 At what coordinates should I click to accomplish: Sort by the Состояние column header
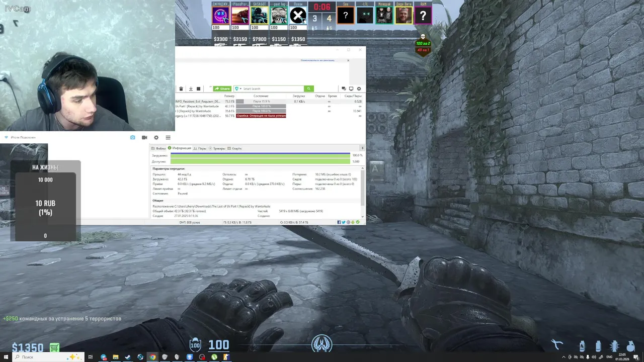[x=261, y=96]
